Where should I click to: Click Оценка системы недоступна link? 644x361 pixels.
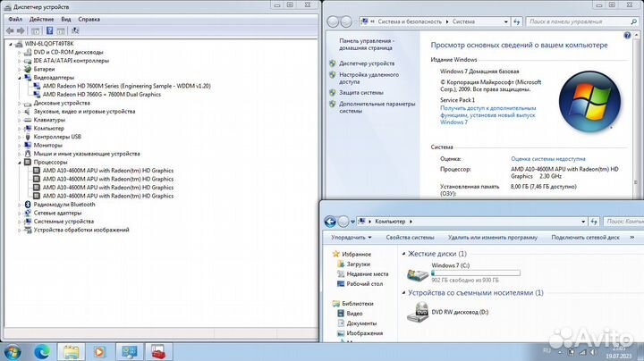point(548,159)
